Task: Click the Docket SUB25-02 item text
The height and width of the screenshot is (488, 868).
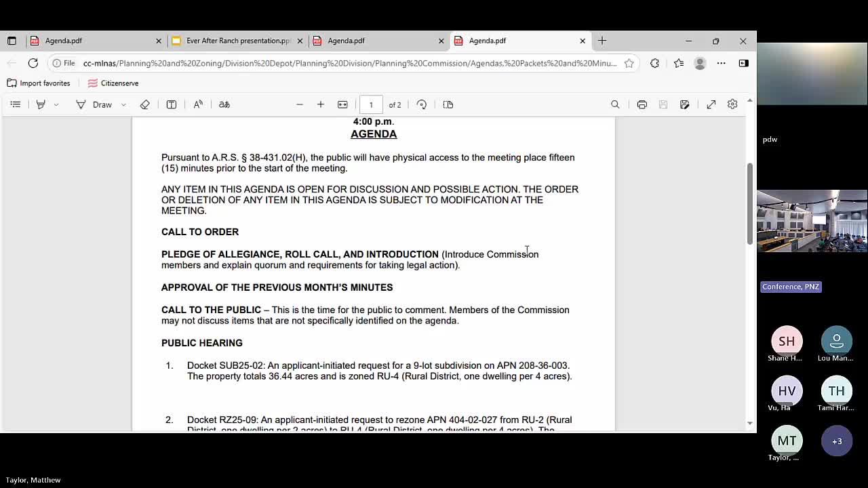Action: click(x=380, y=371)
